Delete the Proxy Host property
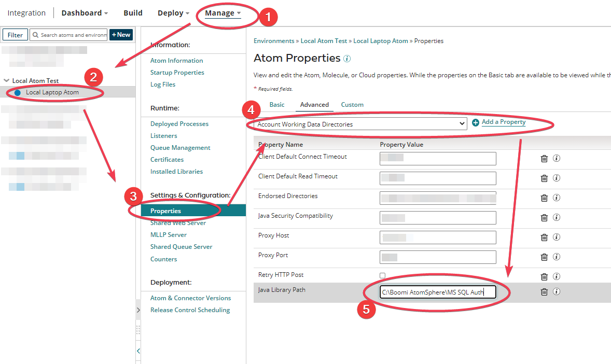The height and width of the screenshot is (364, 611). click(x=544, y=237)
